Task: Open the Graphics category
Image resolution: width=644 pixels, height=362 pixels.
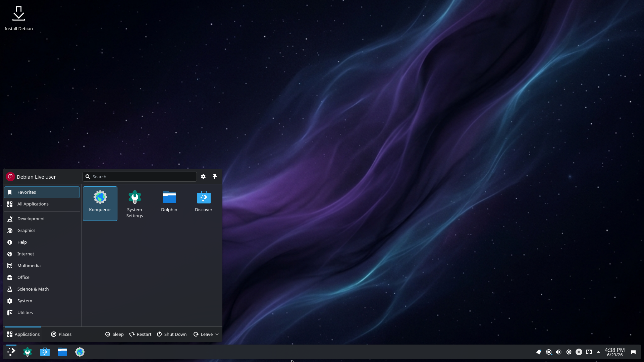Action: 42,230
